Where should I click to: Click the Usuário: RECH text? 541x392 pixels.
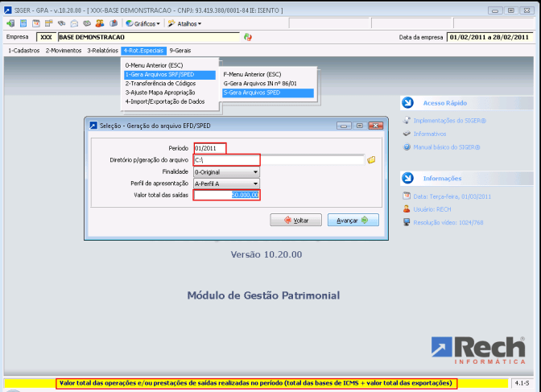click(x=432, y=209)
